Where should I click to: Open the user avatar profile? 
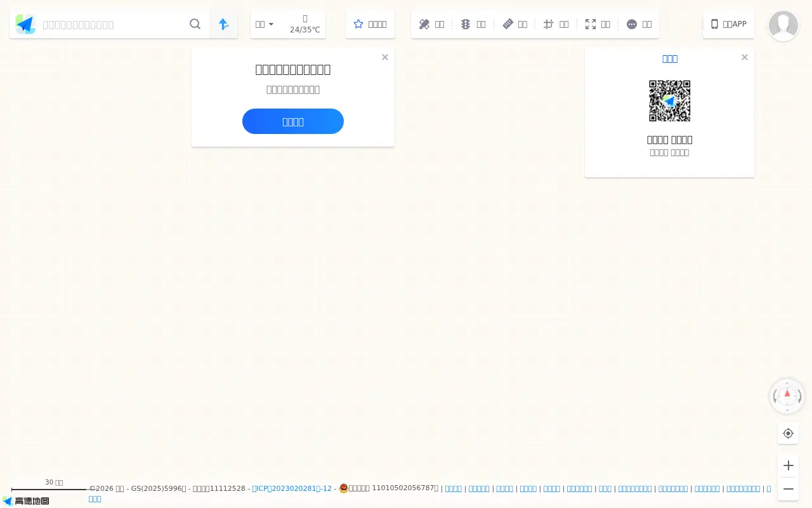(x=783, y=26)
